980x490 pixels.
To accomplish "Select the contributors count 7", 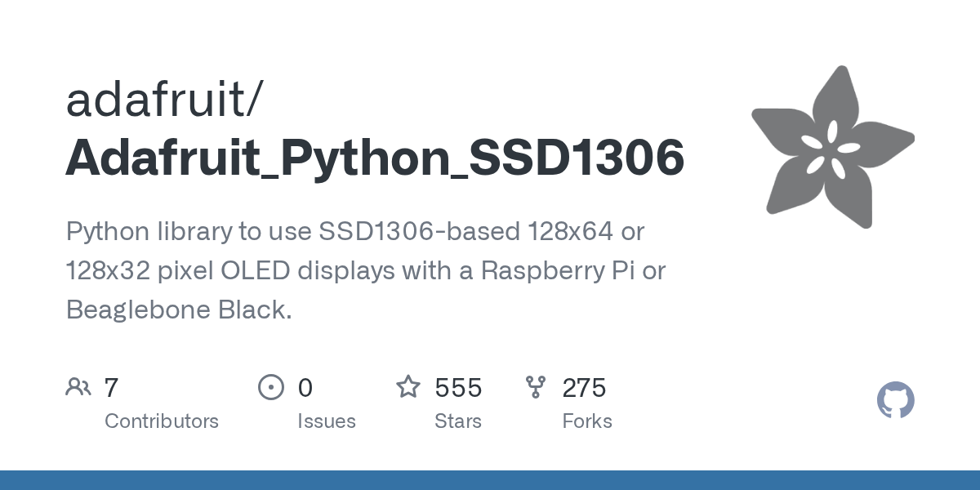I will pos(112,388).
